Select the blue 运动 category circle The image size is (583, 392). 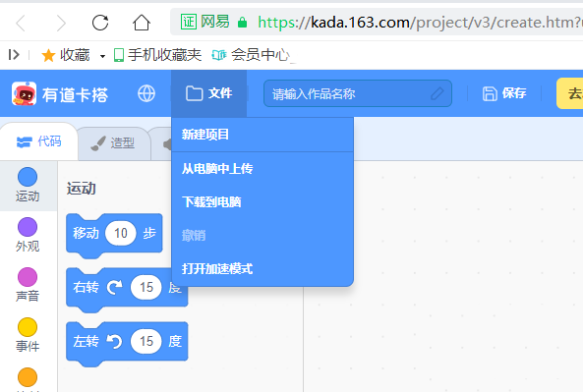[x=28, y=177]
